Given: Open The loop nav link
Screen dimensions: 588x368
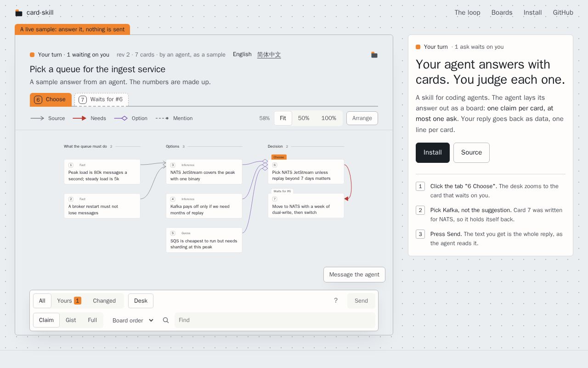Looking at the screenshot, I should click(467, 13).
